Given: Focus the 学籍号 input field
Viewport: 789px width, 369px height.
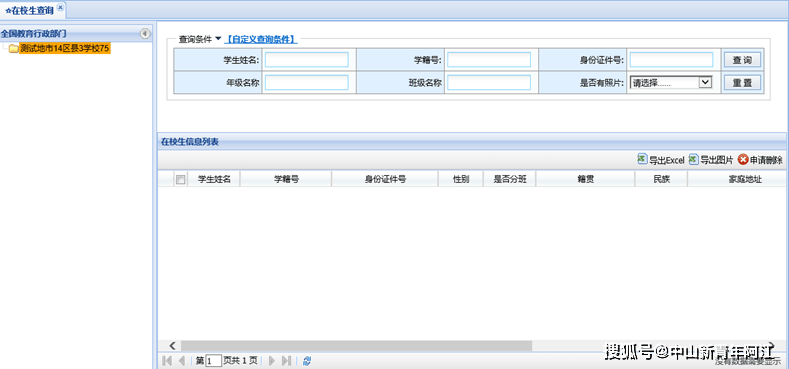Looking at the screenshot, I should point(489,60).
